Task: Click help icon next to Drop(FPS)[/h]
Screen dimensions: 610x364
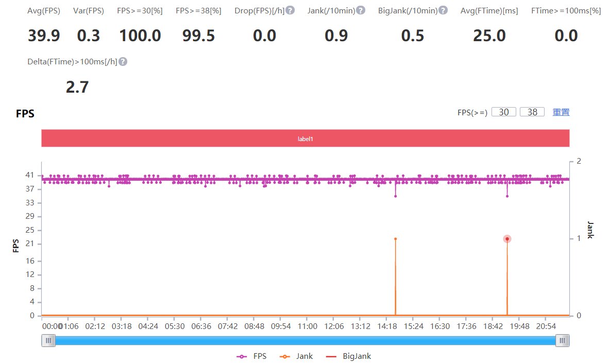Action: [290, 10]
